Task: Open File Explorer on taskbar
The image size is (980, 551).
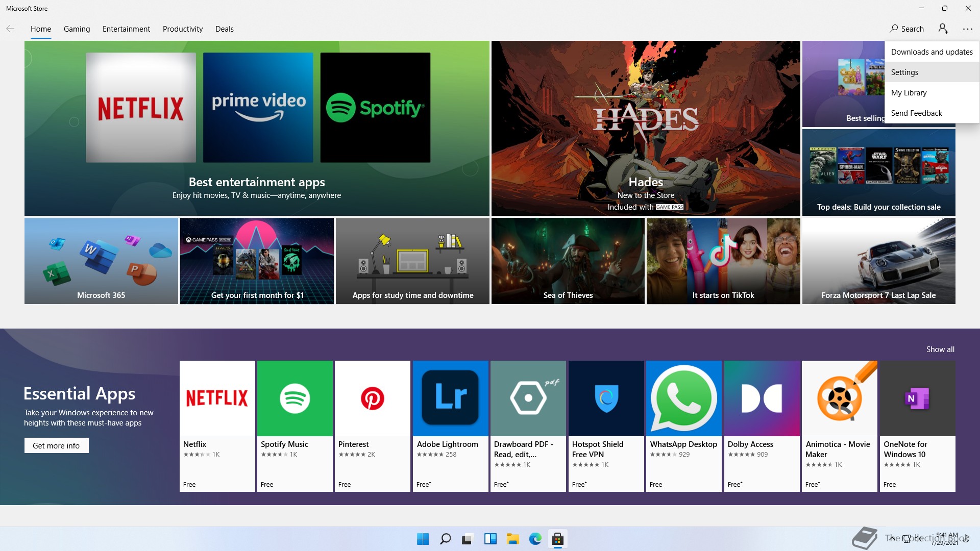Action: [x=512, y=539]
